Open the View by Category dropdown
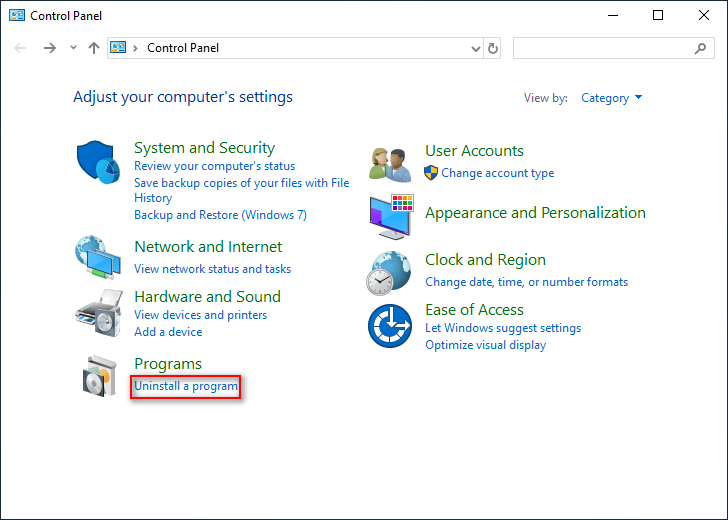Screen dimensions: 728x520 611,98
